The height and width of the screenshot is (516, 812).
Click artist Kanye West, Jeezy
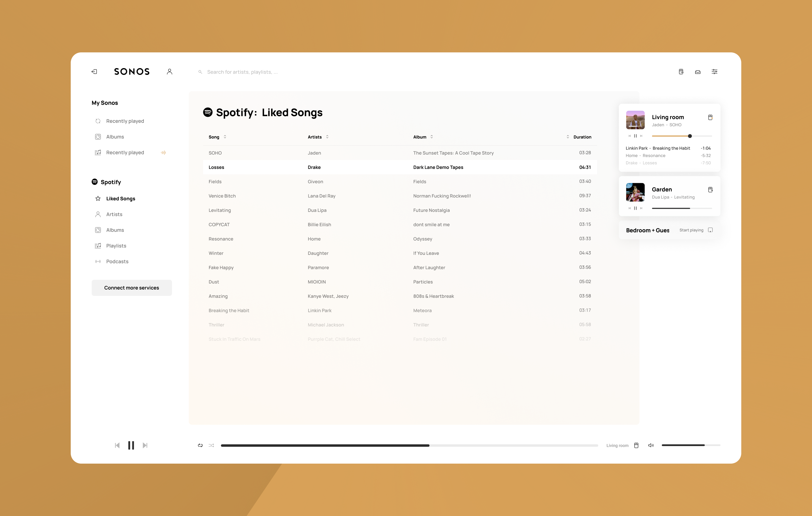tap(328, 296)
